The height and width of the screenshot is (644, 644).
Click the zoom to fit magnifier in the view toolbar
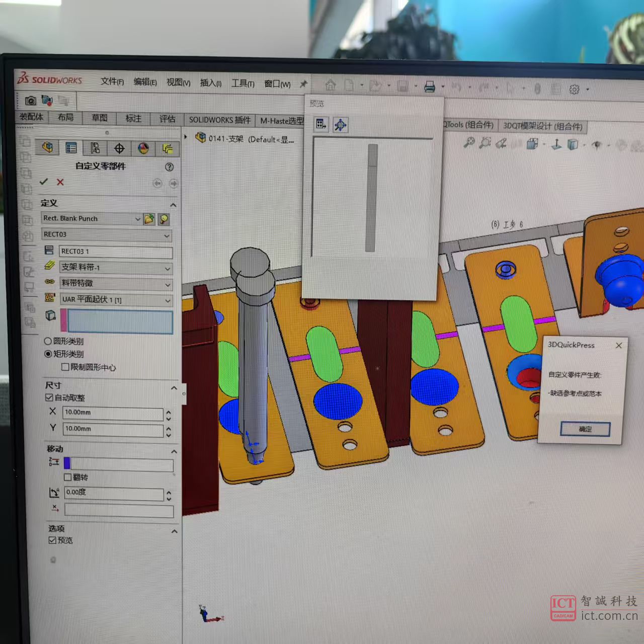[x=469, y=143]
